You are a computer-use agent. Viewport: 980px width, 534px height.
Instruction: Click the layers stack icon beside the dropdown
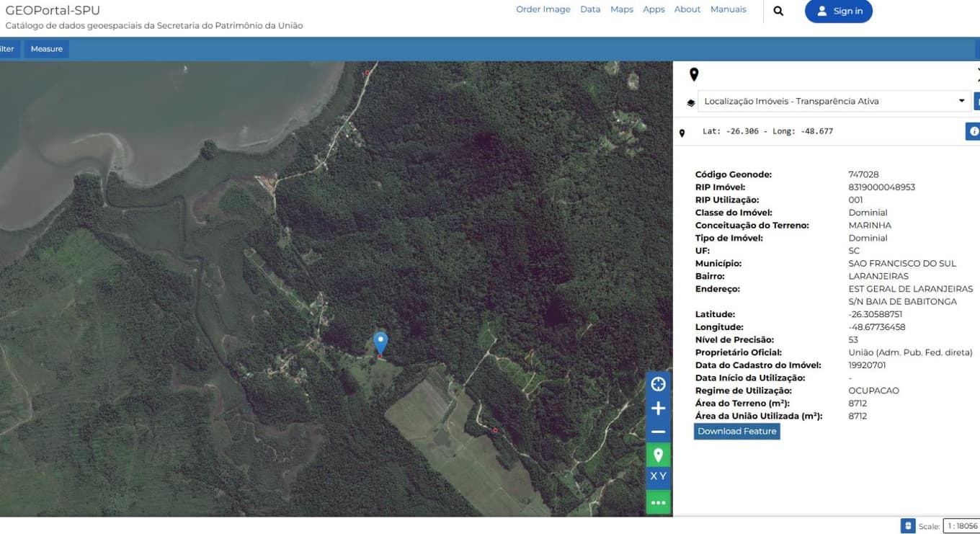point(691,102)
